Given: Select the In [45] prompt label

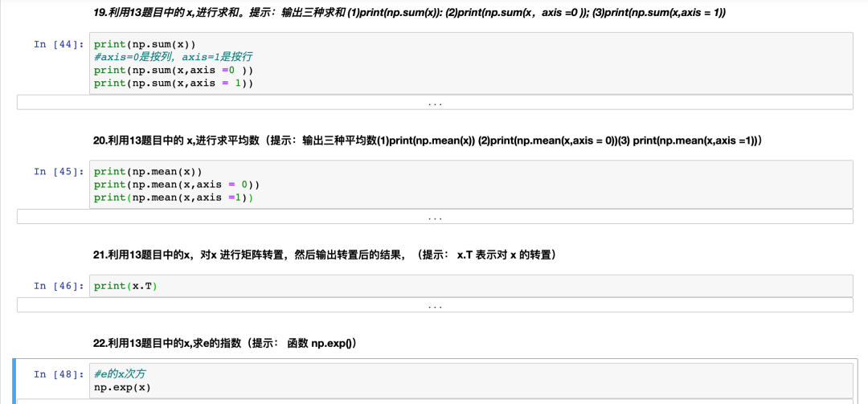Looking at the screenshot, I should click(x=59, y=172).
